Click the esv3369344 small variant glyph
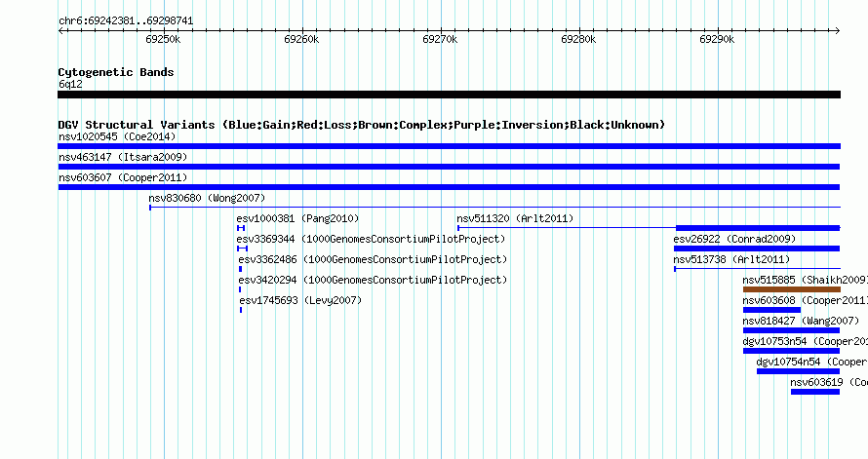 click(242, 249)
